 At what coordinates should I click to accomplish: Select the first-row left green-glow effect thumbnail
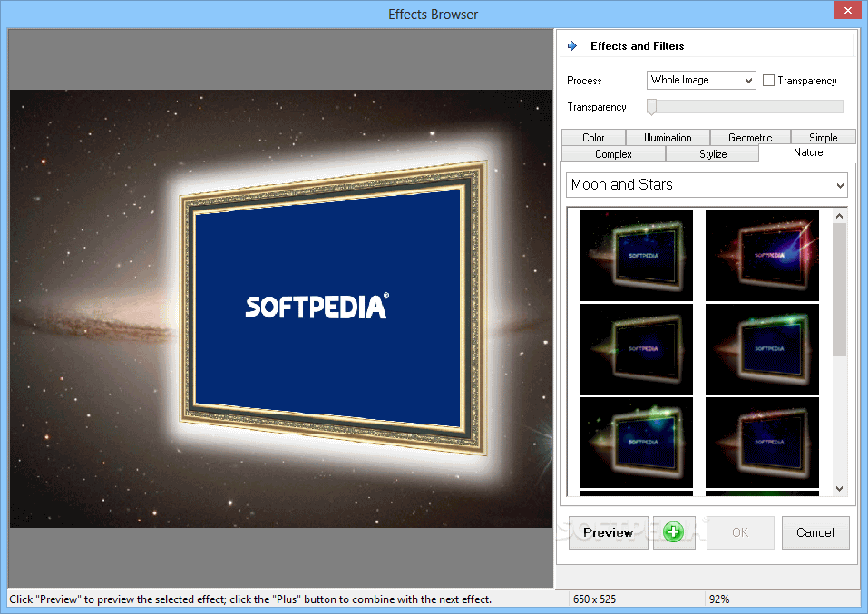click(x=636, y=255)
